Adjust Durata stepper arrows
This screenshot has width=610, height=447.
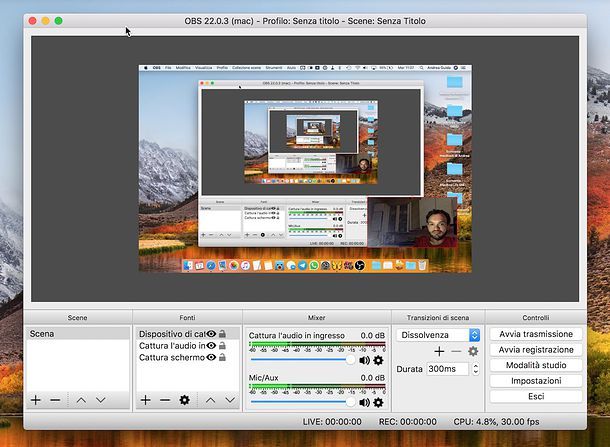[x=475, y=369]
